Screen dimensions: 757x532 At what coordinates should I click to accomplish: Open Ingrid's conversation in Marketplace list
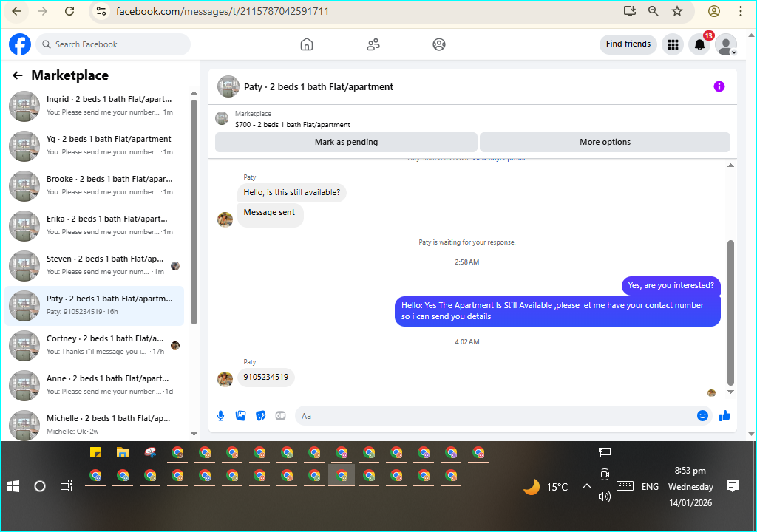(95, 106)
